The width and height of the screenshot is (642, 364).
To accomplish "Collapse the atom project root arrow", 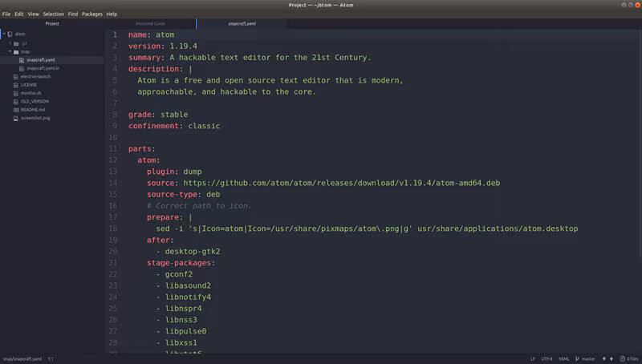I will point(4,34).
